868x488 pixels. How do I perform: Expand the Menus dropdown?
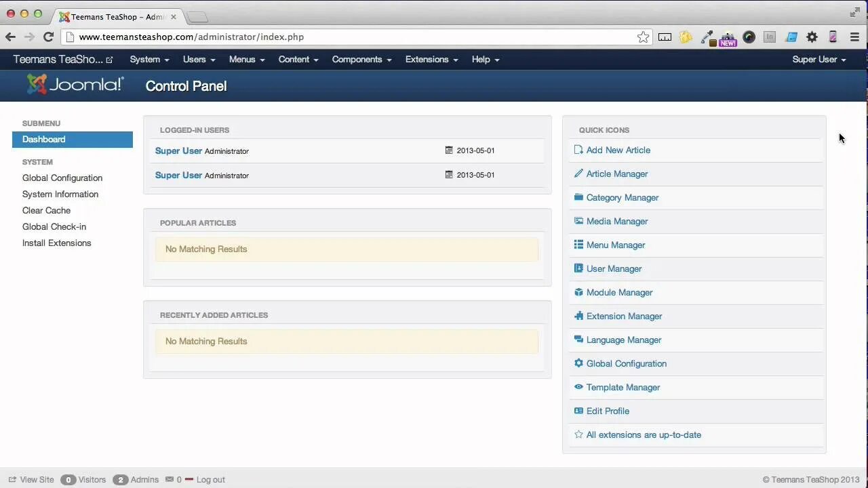(x=247, y=60)
